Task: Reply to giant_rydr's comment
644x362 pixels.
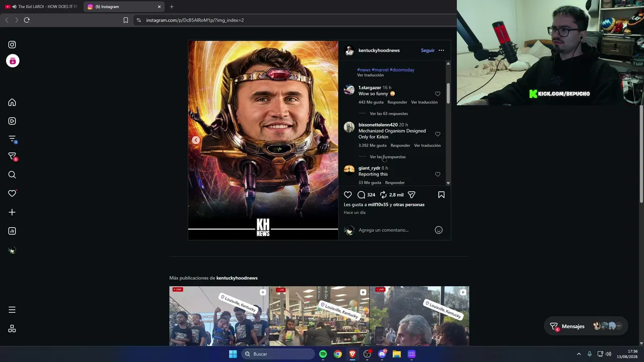Action: 395,183
